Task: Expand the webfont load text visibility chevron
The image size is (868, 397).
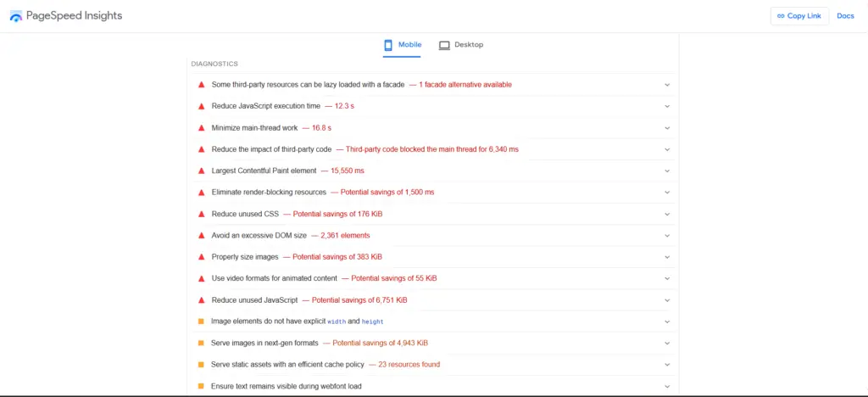Action: (667, 386)
